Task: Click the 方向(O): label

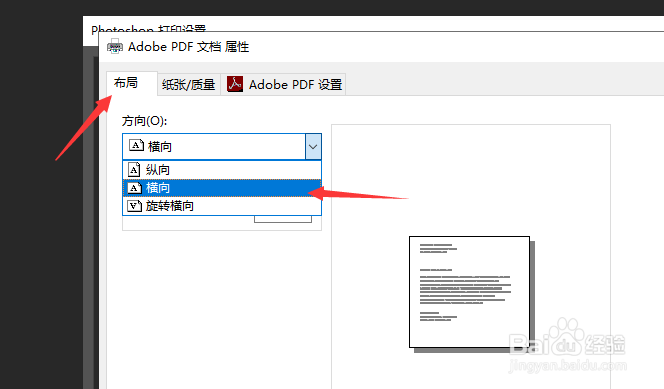Action: (144, 121)
